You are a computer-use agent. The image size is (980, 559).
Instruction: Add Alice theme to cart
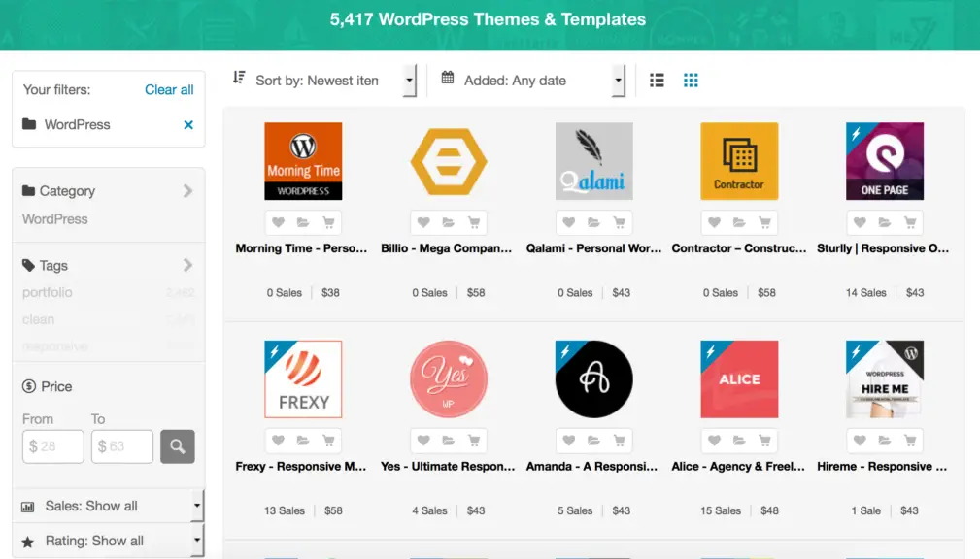pos(765,441)
